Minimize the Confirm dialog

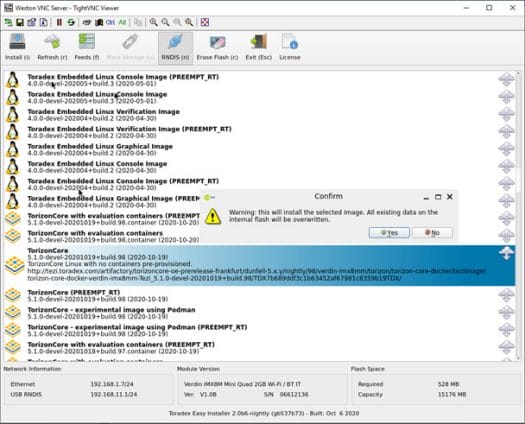[x=426, y=197]
